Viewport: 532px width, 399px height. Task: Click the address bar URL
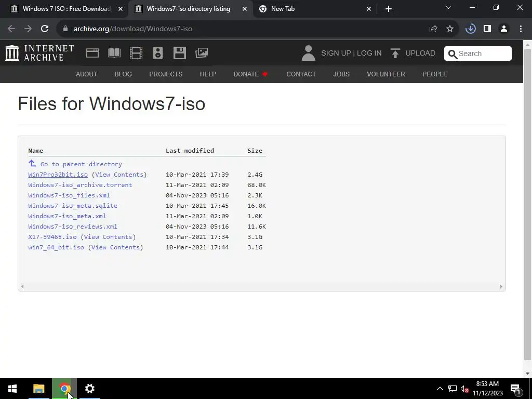coord(133,29)
